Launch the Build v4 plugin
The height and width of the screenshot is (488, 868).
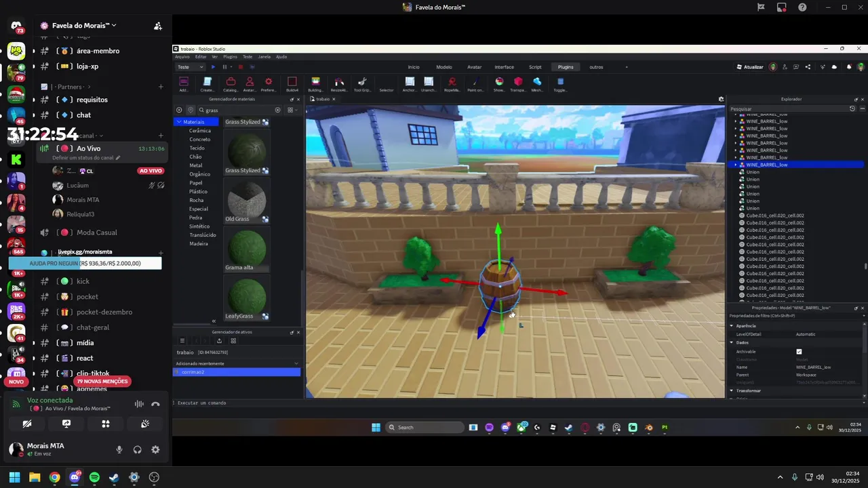(292, 82)
